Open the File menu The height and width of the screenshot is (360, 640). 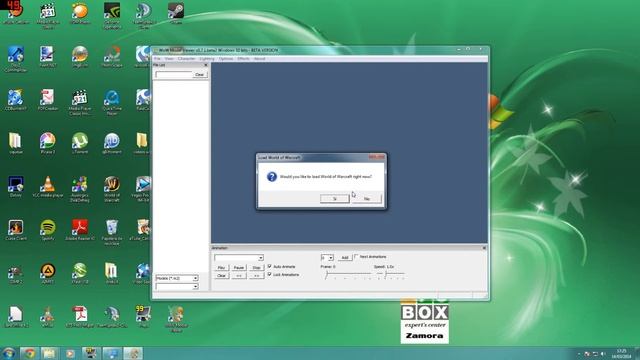coord(157,59)
